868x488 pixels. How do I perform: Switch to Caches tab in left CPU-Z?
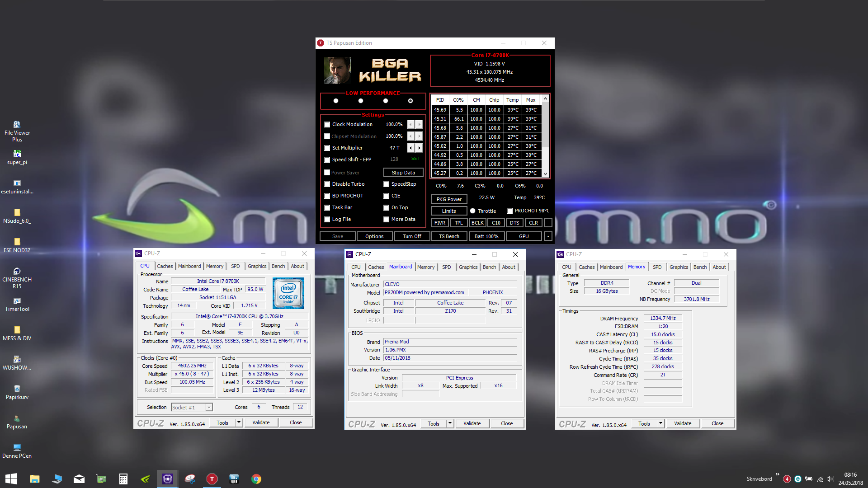pos(165,266)
